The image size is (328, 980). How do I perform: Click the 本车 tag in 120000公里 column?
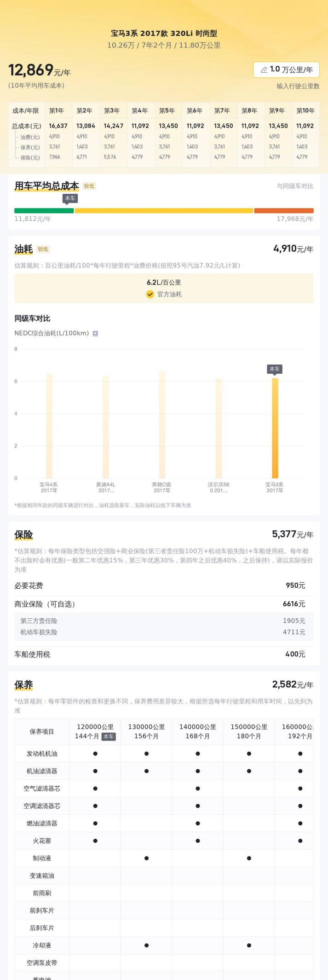[x=109, y=736]
